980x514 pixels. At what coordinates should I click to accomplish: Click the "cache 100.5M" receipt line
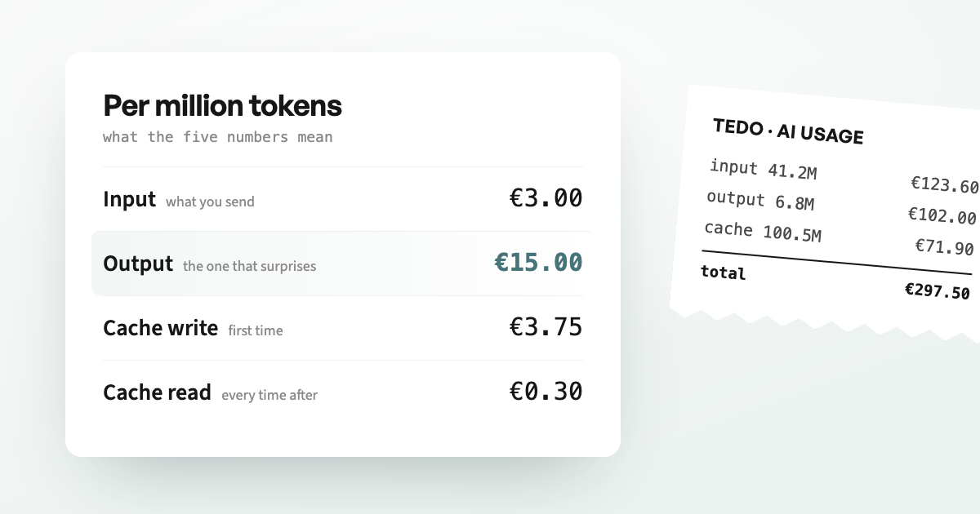763,231
